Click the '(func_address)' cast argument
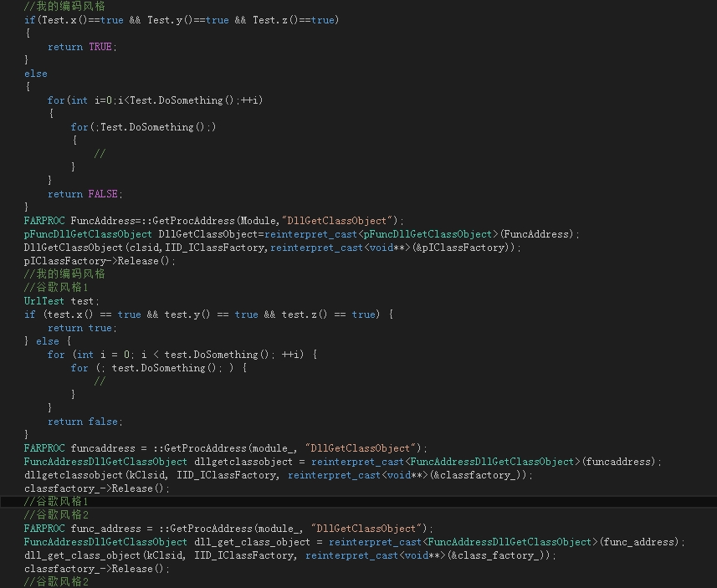The height and width of the screenshot is (588, 717). (x=638, y=542)
